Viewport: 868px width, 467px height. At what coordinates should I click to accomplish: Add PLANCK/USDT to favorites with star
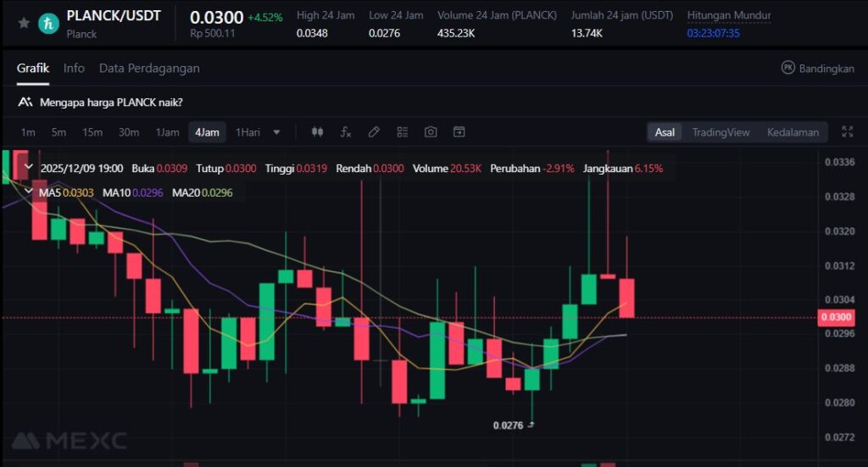(24, 23)
